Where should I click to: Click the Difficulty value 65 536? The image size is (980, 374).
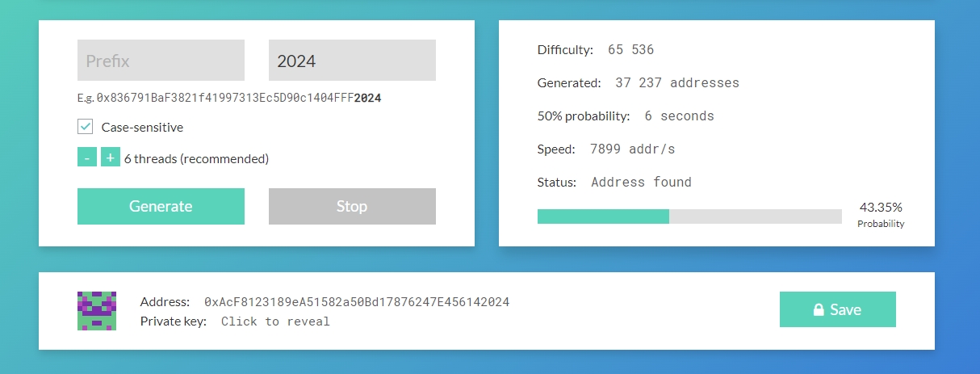(630, 50)
